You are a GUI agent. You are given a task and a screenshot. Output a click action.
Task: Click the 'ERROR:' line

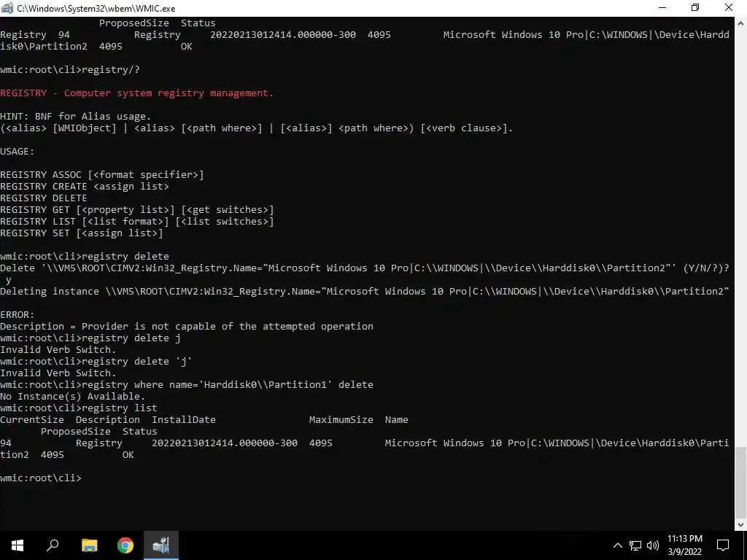[18, 315]
